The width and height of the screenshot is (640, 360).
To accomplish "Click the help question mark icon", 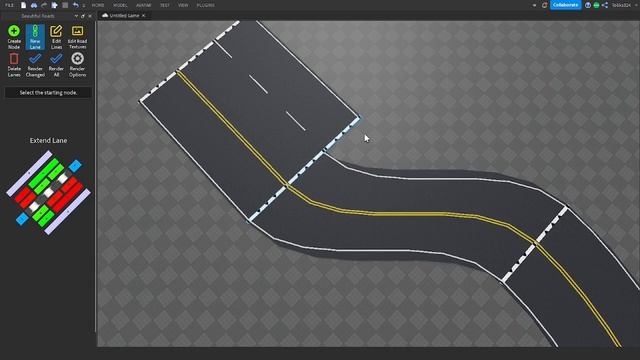I will point(588,5).
